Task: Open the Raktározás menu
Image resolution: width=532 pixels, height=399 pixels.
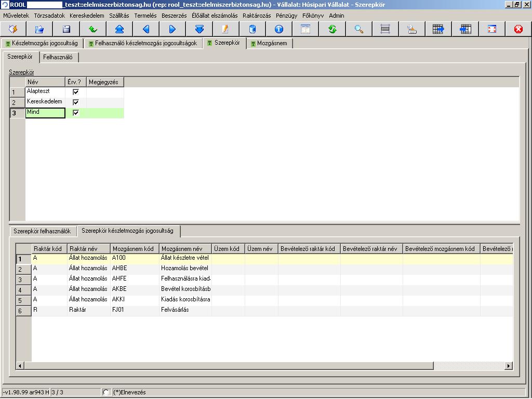Action: 257,16
